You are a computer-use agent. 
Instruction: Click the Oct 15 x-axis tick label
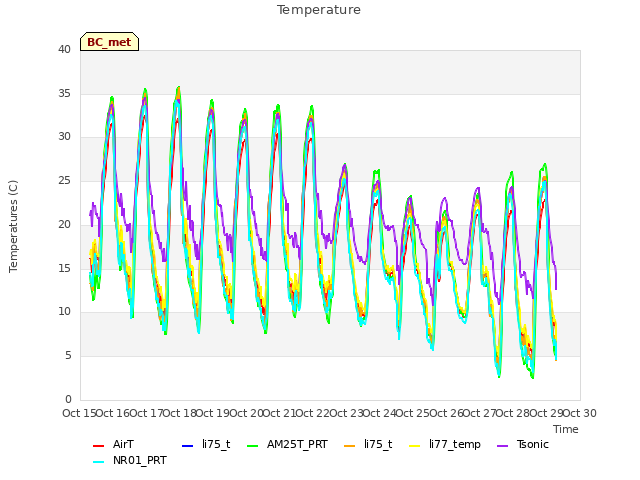click(x=79, y=413)
